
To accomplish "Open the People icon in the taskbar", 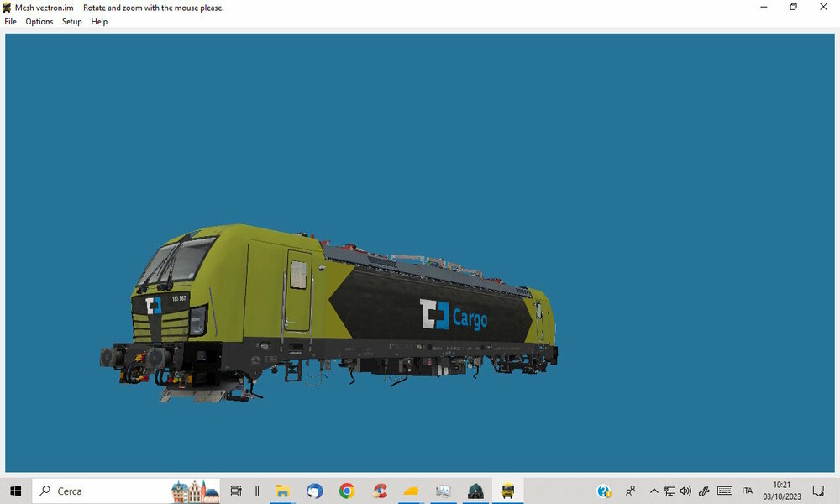I will [x=631, y=491].
